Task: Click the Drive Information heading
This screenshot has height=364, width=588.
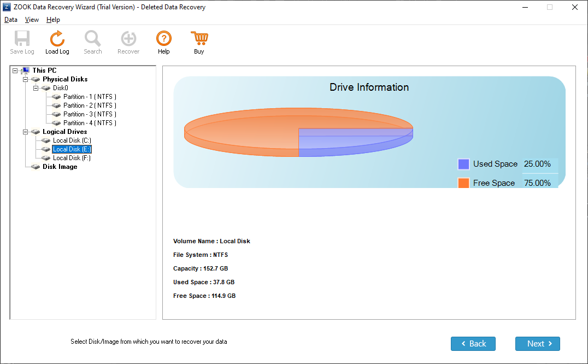Action: pyautogui.click(x=369, y=87)
